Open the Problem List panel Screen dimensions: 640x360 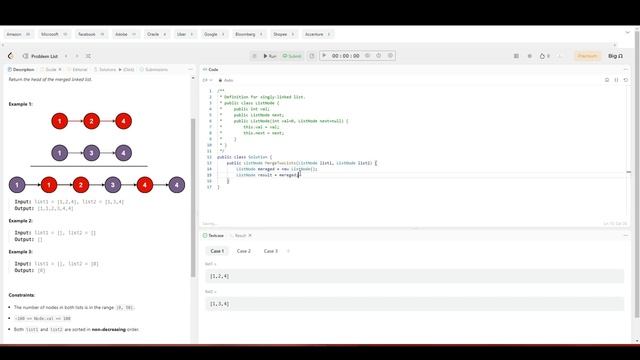40,56
